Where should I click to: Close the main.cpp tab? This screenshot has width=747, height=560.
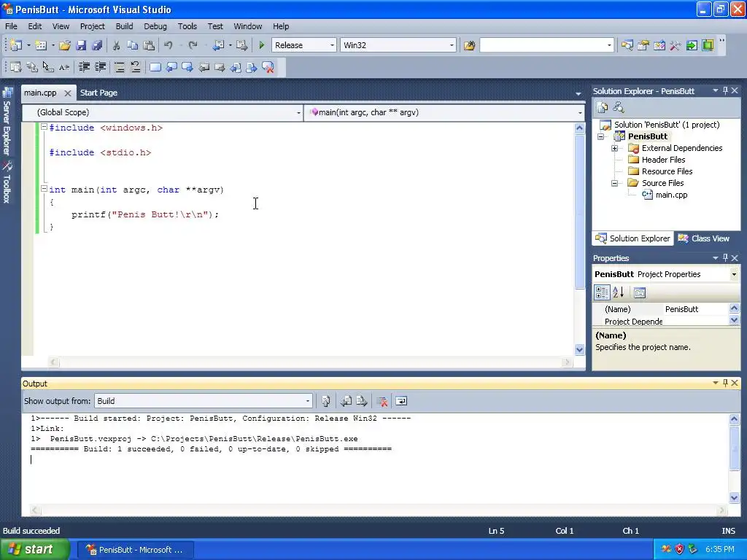click(68, 93)
